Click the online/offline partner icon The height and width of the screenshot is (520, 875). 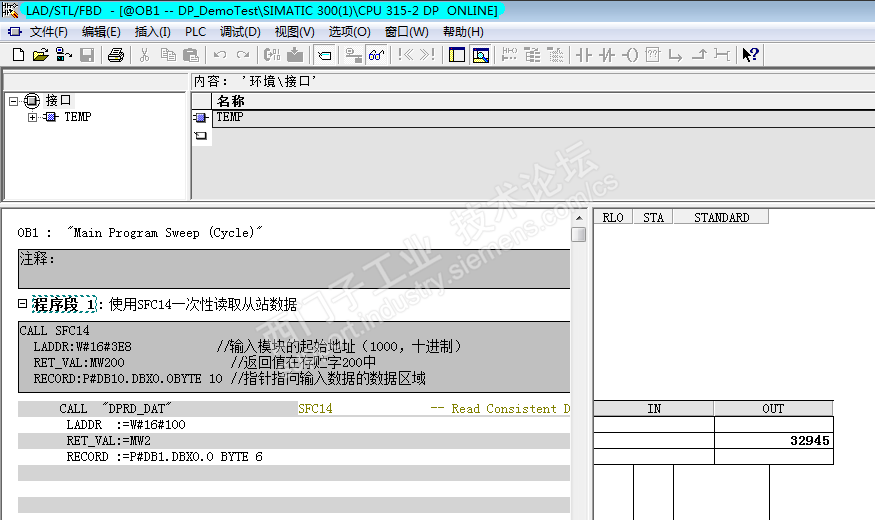pos(64,55)
